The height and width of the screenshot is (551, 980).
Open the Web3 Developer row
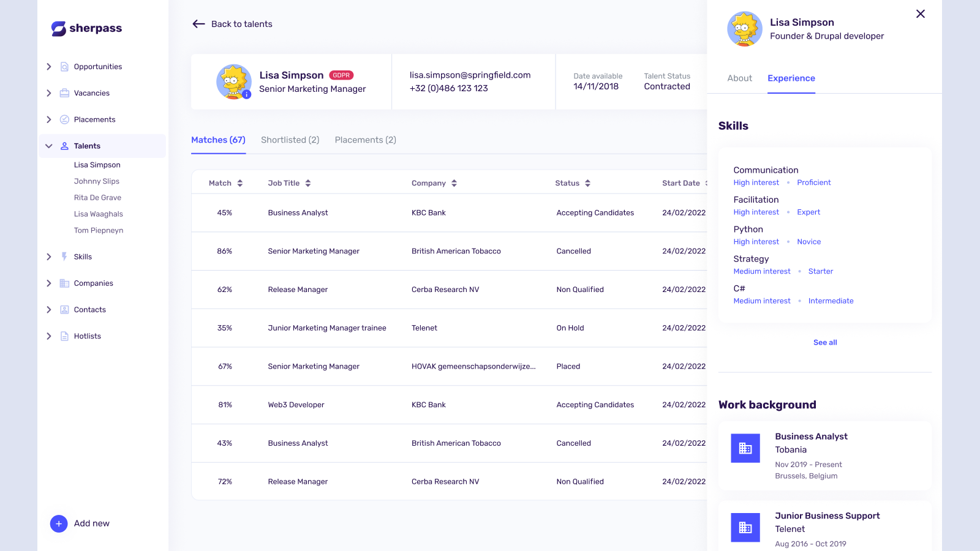tap(449, 405)
